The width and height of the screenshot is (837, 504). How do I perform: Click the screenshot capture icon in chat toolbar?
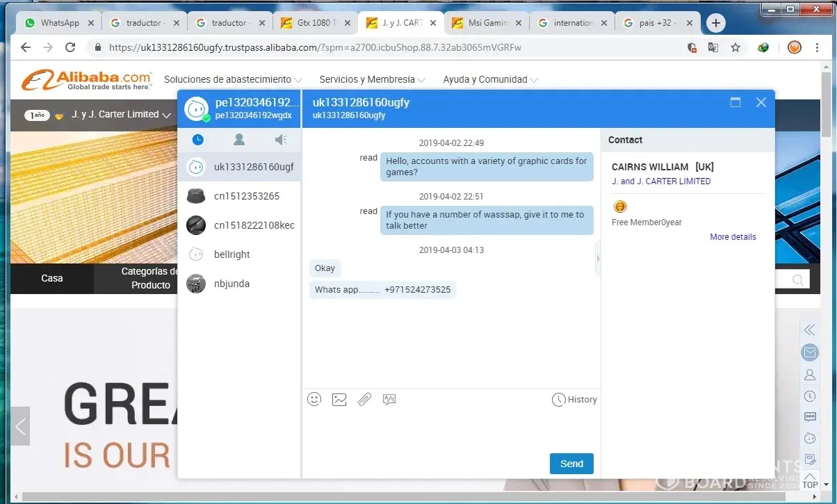click(389, 399)
